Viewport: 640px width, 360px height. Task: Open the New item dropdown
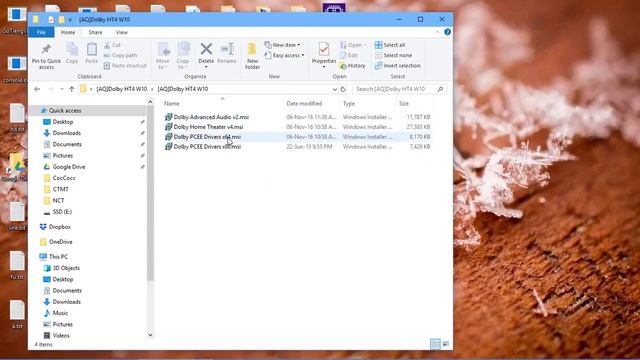tap(282, 45)
